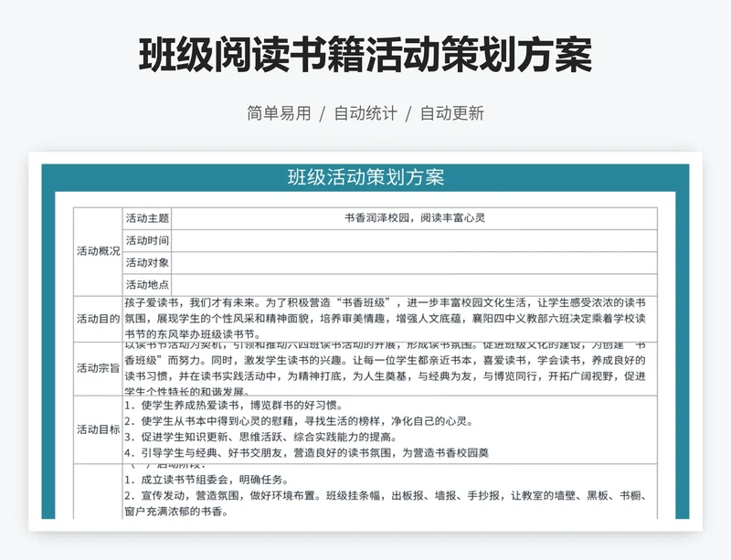Select the 活动目标 row header cell
The image size is (731, 560).
[x=98, y=429]
